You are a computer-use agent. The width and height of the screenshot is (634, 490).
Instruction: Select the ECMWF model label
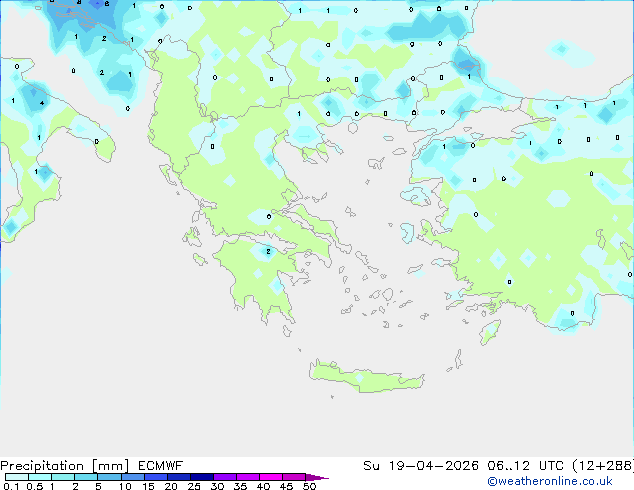click(161, 466)
